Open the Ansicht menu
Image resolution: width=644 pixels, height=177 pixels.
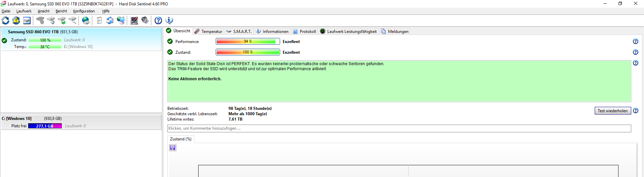[44, 11]
